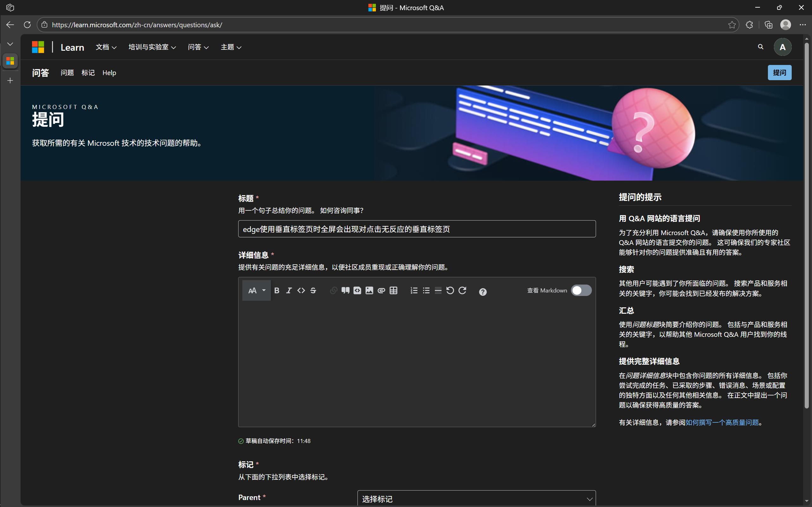Image resolution: width=812 pixels, height=507 pixels.
Task: Insert an image into the details field
Action: coord(369,290)
